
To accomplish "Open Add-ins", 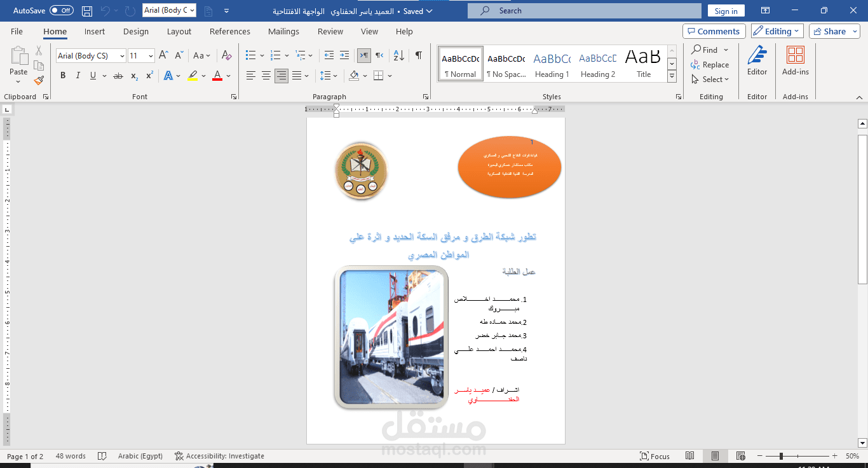I will 795,61.
